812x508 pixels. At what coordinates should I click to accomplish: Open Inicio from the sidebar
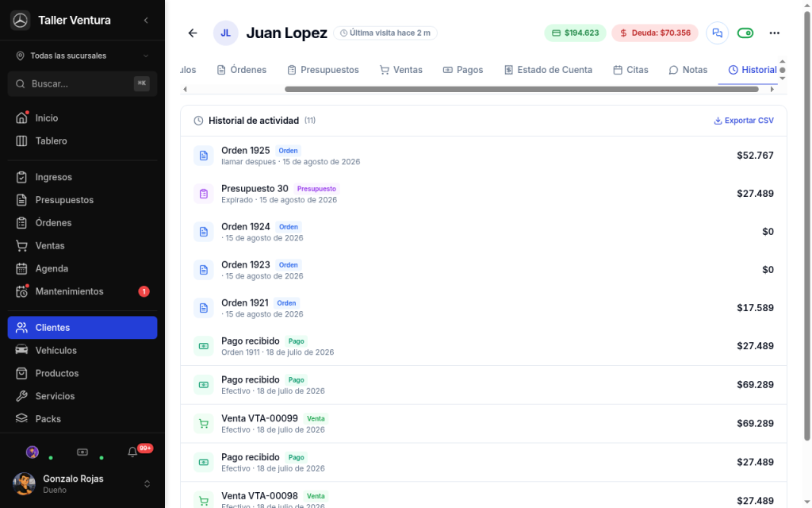click(x=82, y=118)
